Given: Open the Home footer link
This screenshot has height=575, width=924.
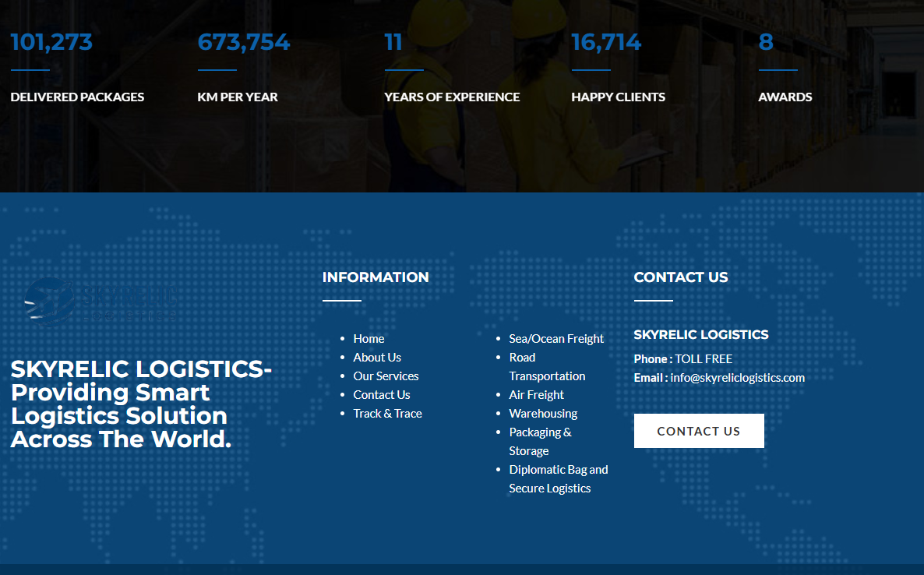Looking at the screenshot, I should point(369,338).
